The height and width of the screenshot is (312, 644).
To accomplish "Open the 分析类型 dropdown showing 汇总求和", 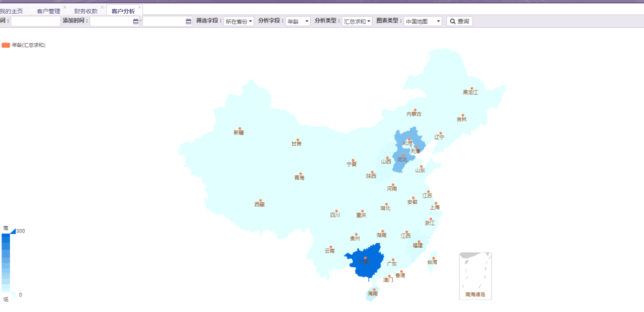I will coord(357,21).
